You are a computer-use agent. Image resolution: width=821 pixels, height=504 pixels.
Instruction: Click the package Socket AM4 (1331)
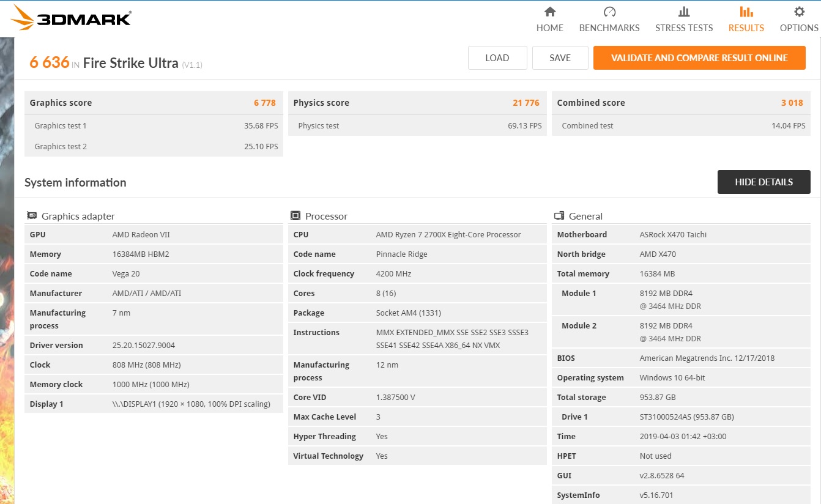(x=409, y=313)
